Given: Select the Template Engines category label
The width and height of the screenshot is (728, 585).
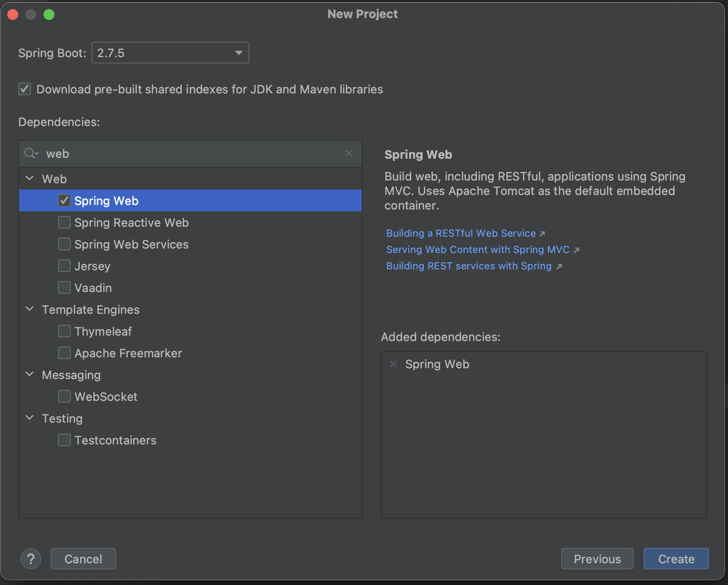Looking at the screenshot, I should 91,310.
